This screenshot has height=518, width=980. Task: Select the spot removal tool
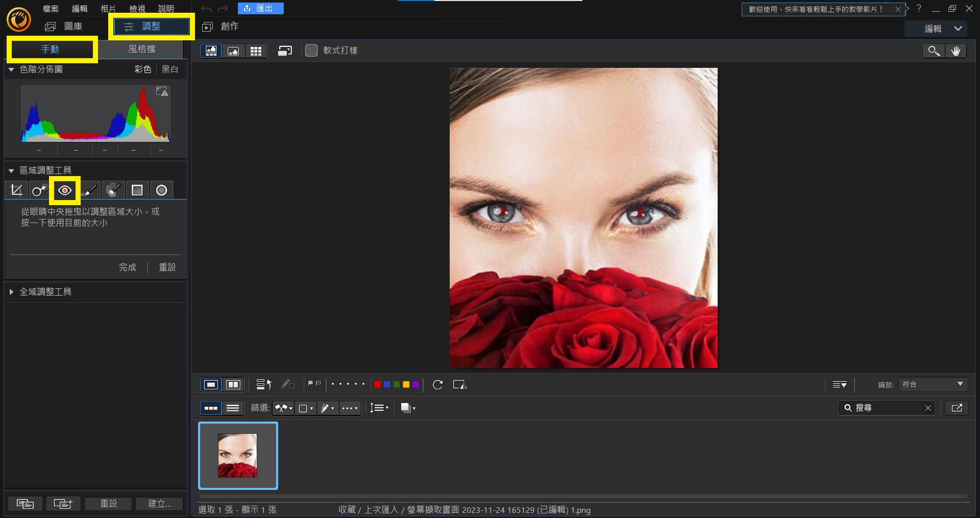39,190
